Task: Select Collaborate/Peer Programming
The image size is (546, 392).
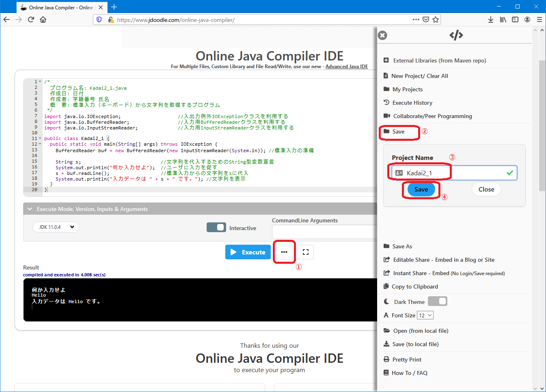Action: coord(428,116)
